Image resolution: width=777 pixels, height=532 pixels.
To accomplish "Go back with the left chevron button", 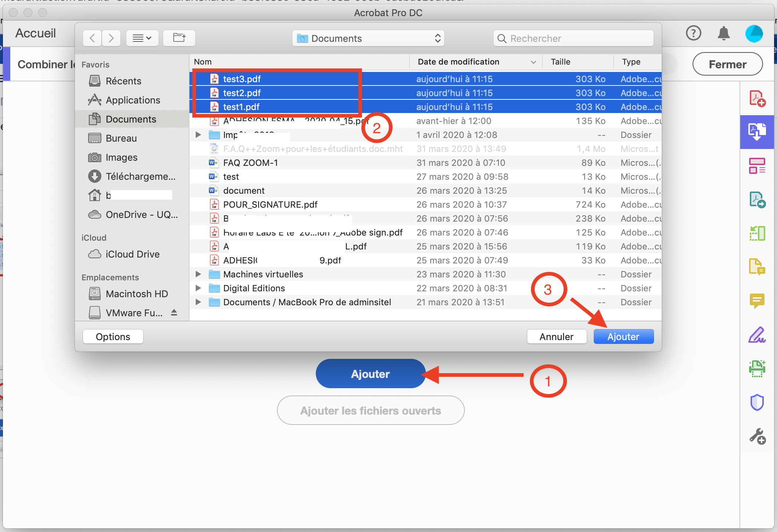I will coord(92,38).
